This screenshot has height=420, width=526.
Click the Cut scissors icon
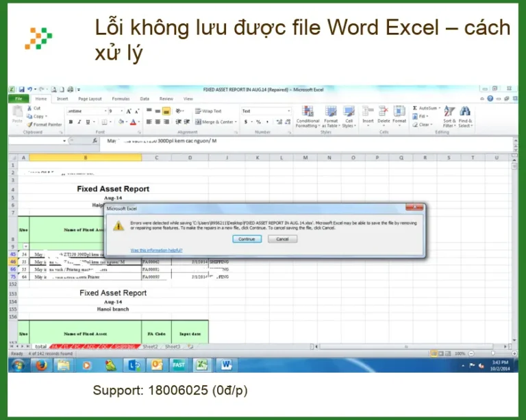29,108
